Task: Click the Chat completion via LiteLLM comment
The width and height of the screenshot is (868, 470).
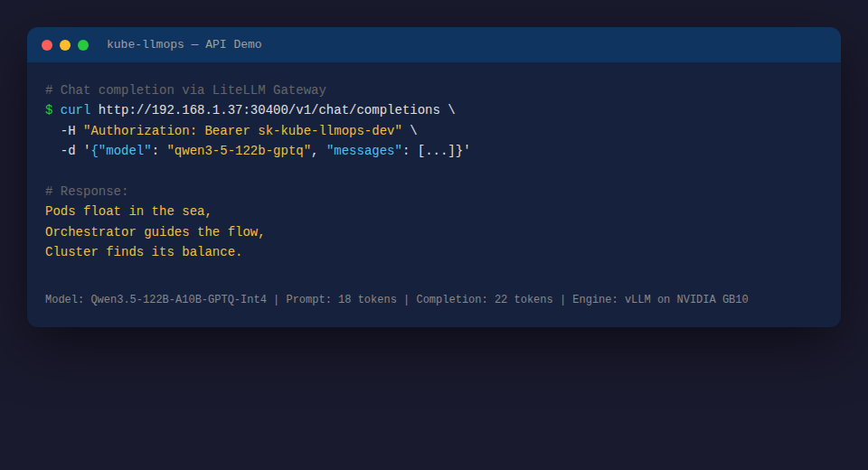Action: click(186, 89)
